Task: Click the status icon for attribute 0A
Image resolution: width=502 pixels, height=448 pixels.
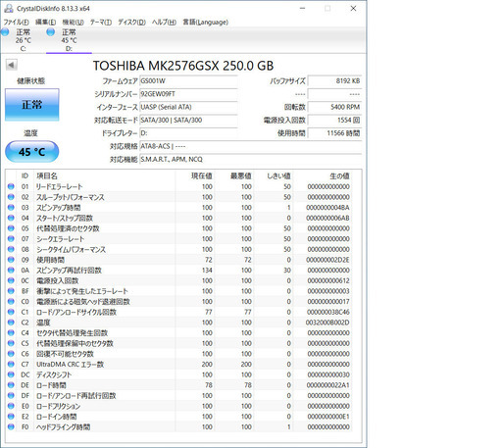Action: (11, 271)
